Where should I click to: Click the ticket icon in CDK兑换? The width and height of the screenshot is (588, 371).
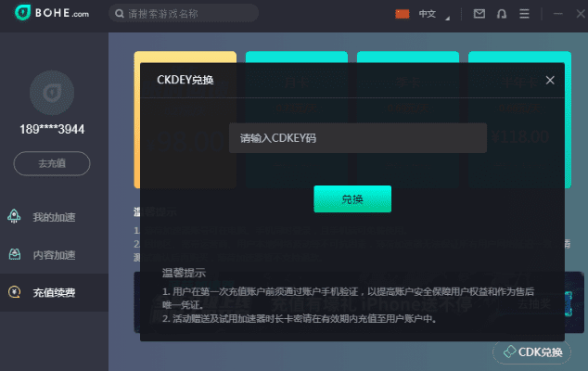tap(509, 352)
